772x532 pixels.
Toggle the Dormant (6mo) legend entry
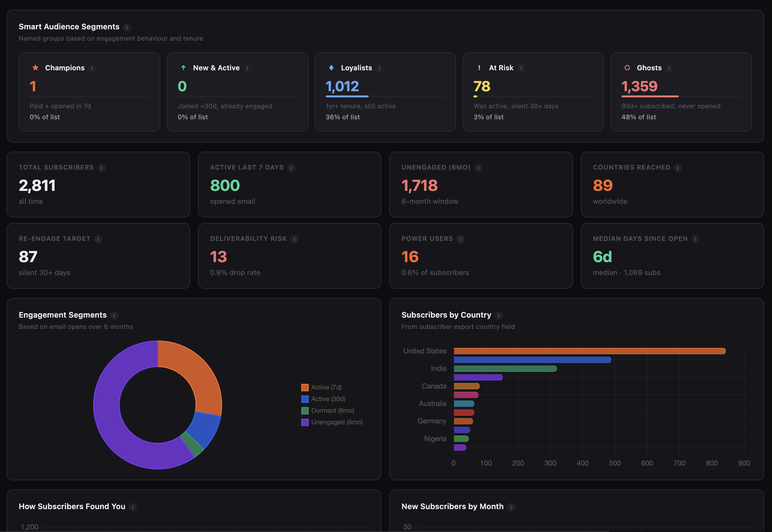[333, 410]
